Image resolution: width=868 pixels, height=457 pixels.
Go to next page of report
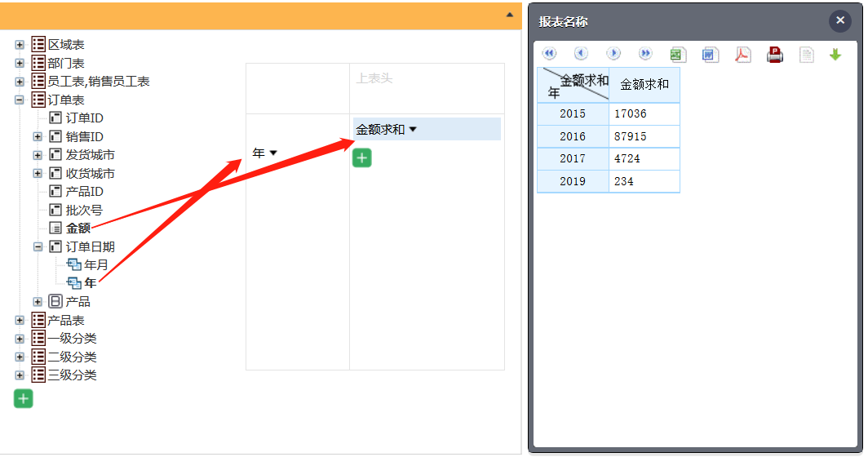click(613, 54)
